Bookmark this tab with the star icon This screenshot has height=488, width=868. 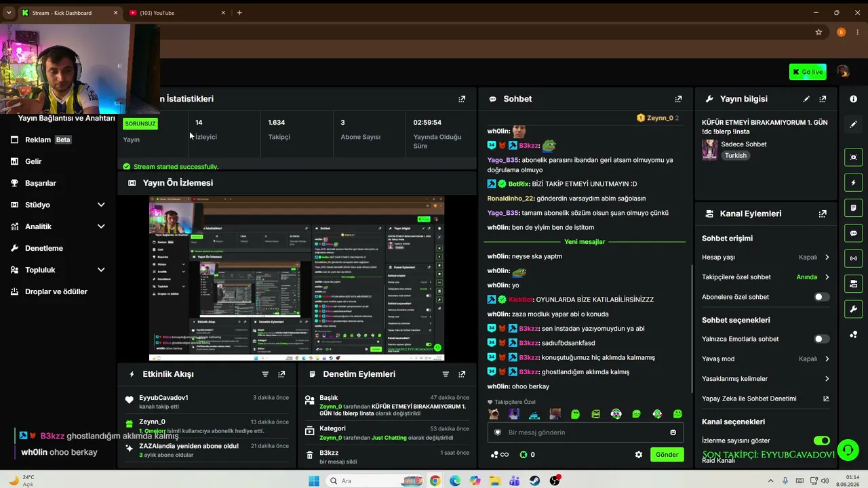point(818,32)
